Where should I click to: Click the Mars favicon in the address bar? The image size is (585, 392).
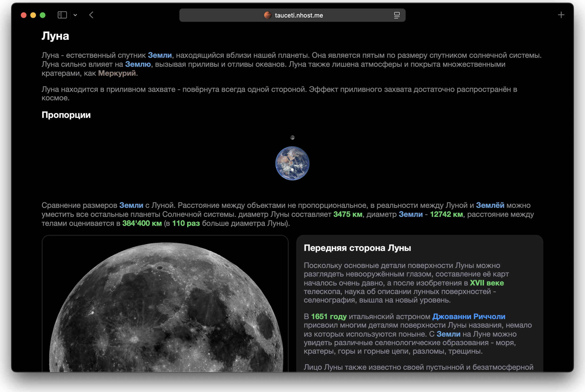pos(268,15)
